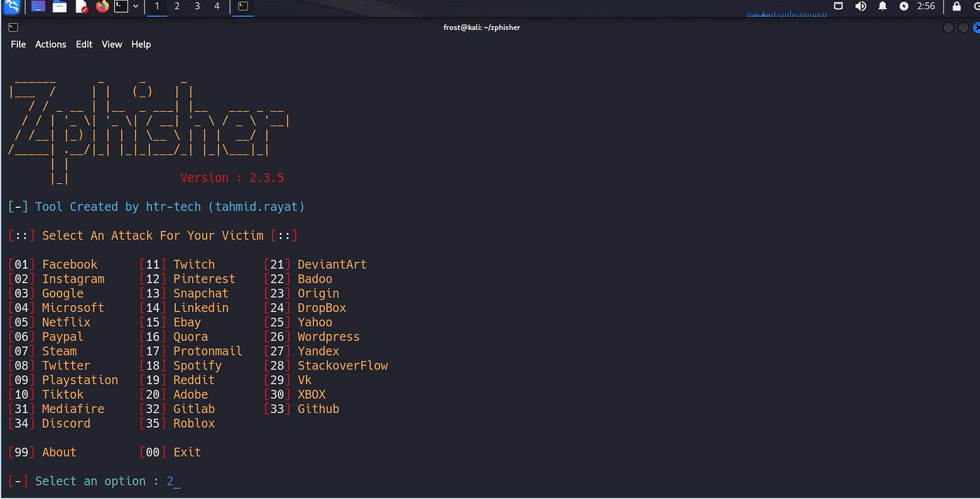
Task: Launch Firefox from the top panel
Action: click(102, 7)
